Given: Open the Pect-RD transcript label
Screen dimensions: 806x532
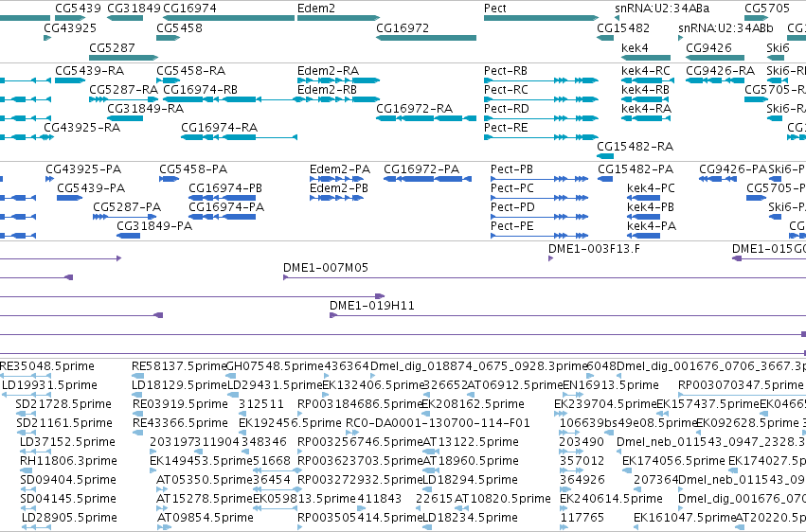Looking at the screenshot, I should [x=507, y=108].
